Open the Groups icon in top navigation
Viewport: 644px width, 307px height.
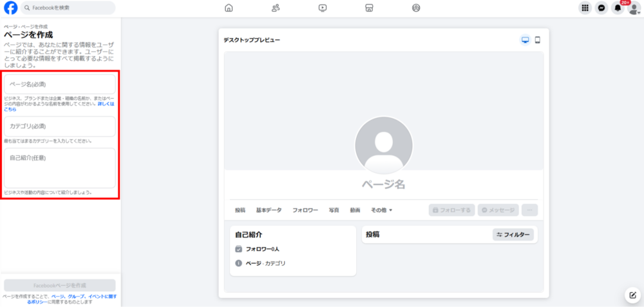[x=416, y=8]
